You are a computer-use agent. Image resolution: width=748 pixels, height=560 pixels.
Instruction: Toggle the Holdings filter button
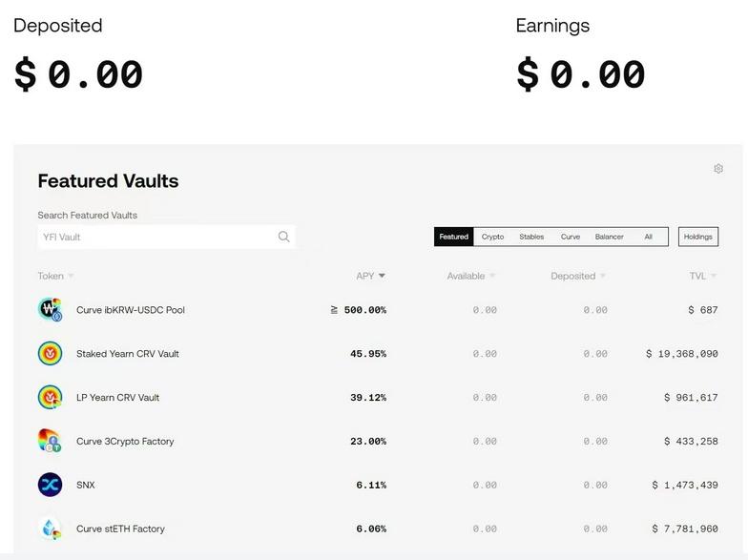(698, 237)
